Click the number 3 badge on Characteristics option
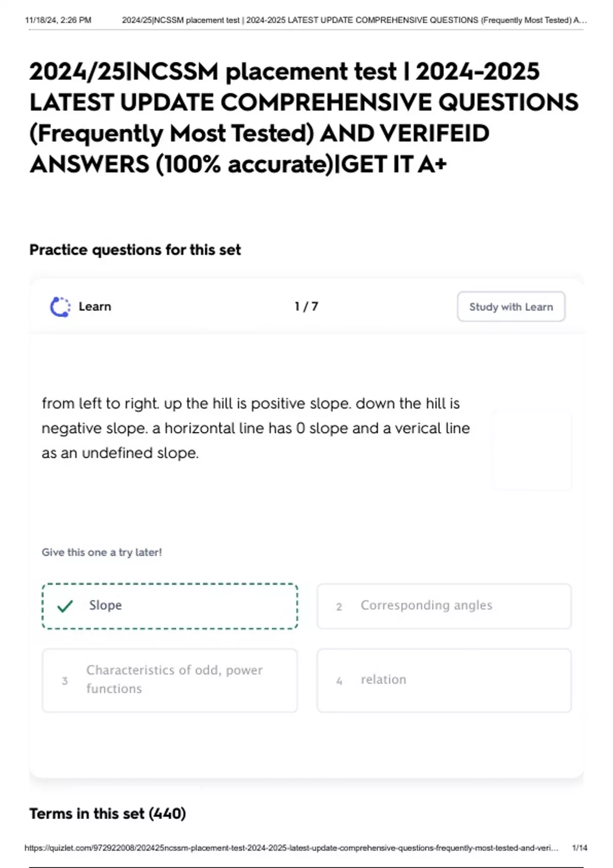The image size is (613, 868). click(x=65, y=681)
